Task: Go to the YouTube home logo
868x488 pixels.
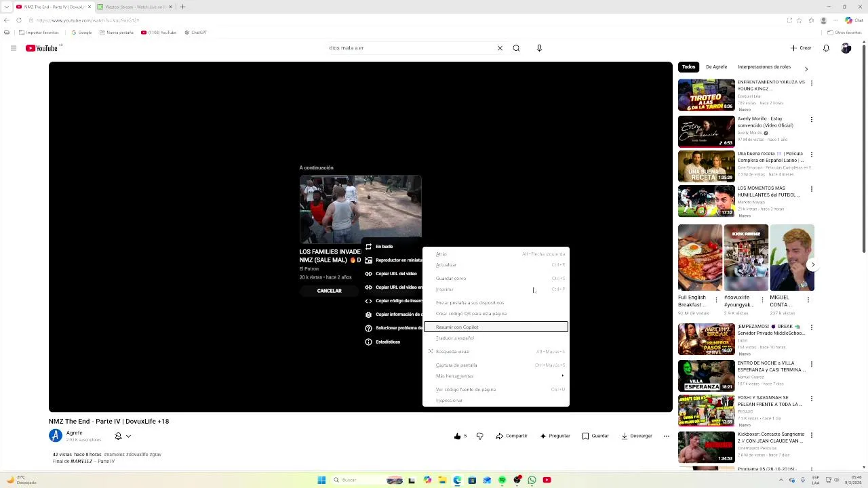Action: (x=41, y=48)
